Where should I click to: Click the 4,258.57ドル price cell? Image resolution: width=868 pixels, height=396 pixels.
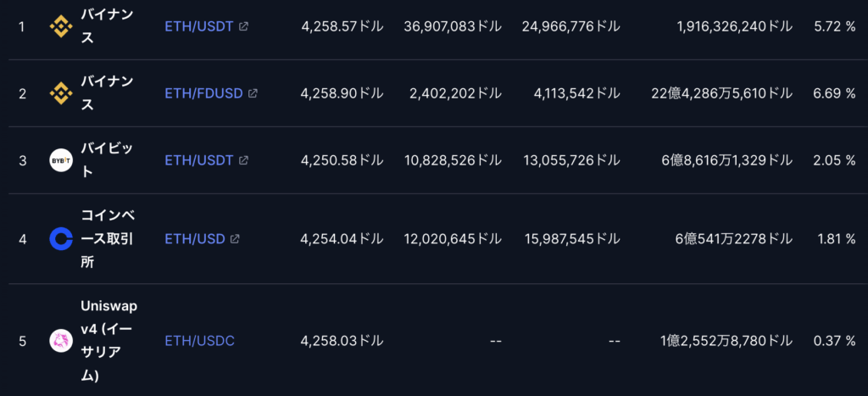342,26
